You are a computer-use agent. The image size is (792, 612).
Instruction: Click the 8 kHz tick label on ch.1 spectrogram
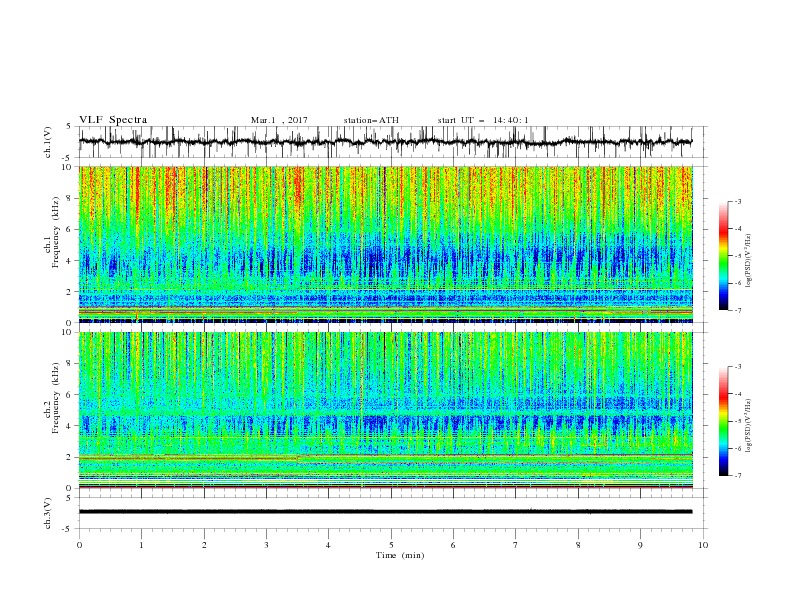pos(70,198)
